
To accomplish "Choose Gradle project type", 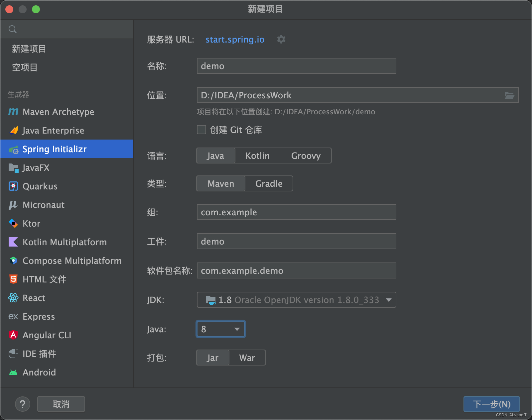I will click(269, 183).
